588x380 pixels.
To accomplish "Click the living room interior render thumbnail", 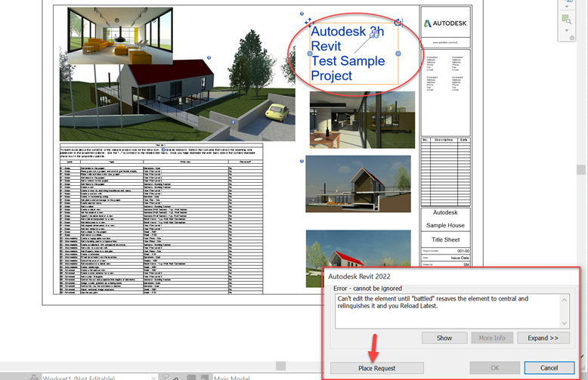I will coord(120,36).
